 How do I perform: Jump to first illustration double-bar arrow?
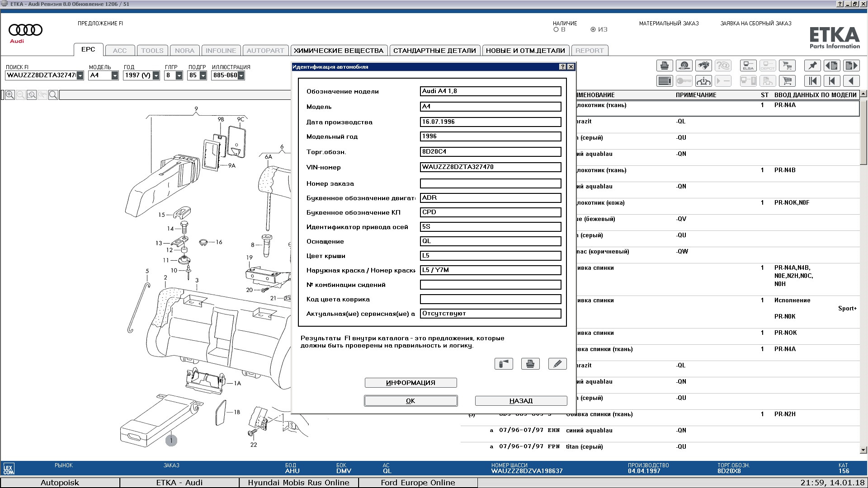coord(812,81)
